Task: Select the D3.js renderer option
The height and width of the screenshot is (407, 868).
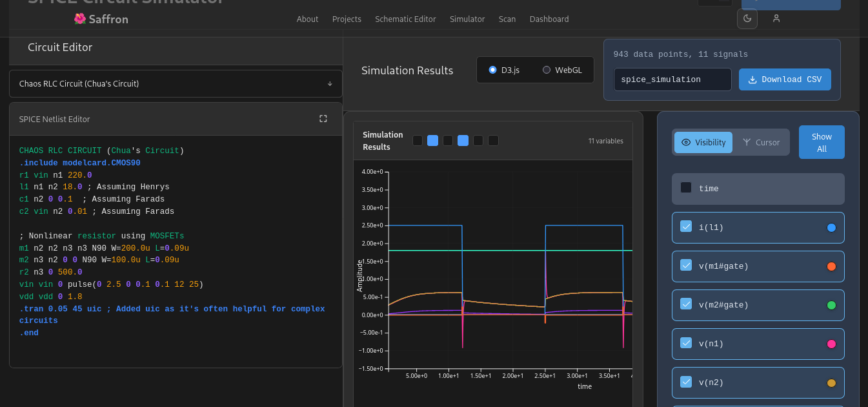Action: click(x=504, y=70)
